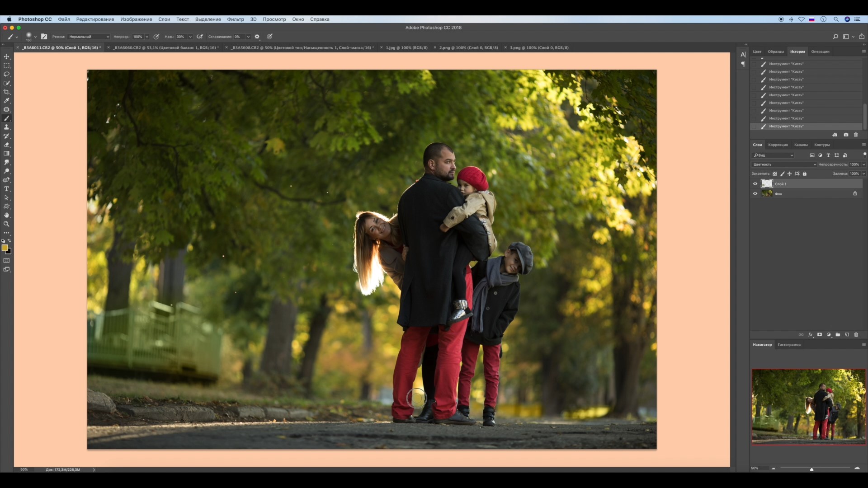Image resolution: width=868 pixels, height=488 pixels.
Task: Select the Eyedropper tool
Action: (x=6, y=101)
